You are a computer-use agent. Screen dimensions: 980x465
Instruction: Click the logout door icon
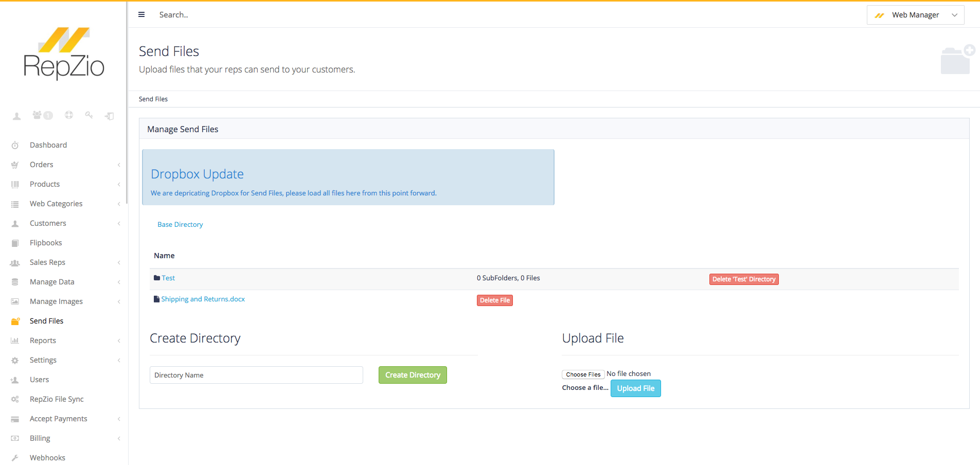tap(109, 116)
